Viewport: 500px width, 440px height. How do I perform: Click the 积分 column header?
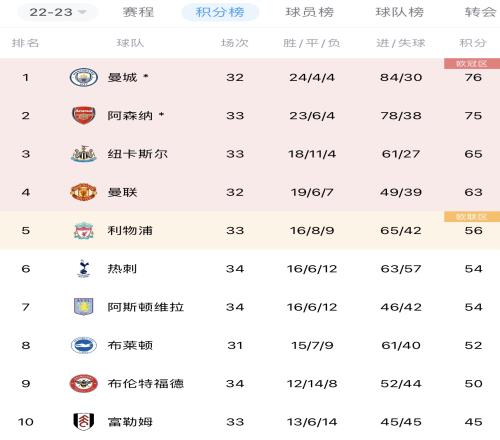click(x=473, y=43)
